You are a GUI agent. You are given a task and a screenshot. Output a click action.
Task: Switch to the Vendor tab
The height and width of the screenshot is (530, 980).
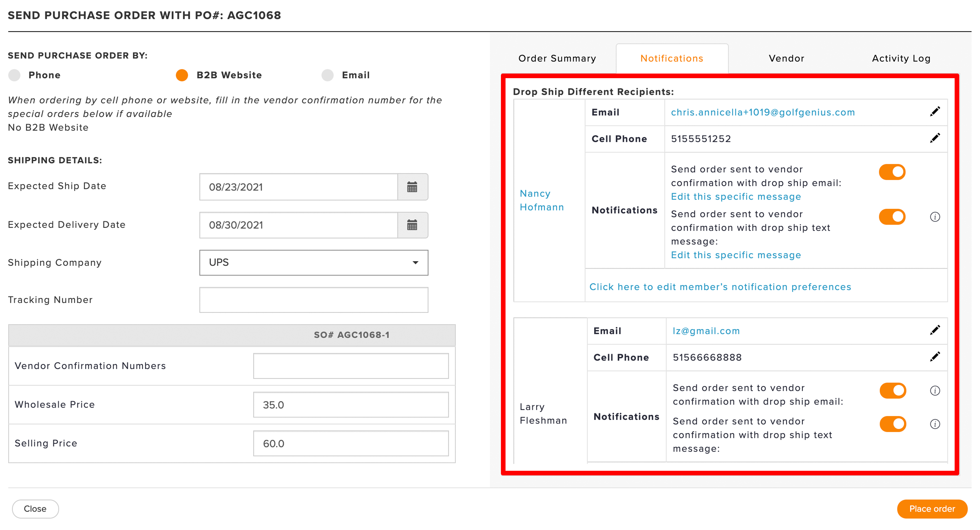(x=786, y=58)
